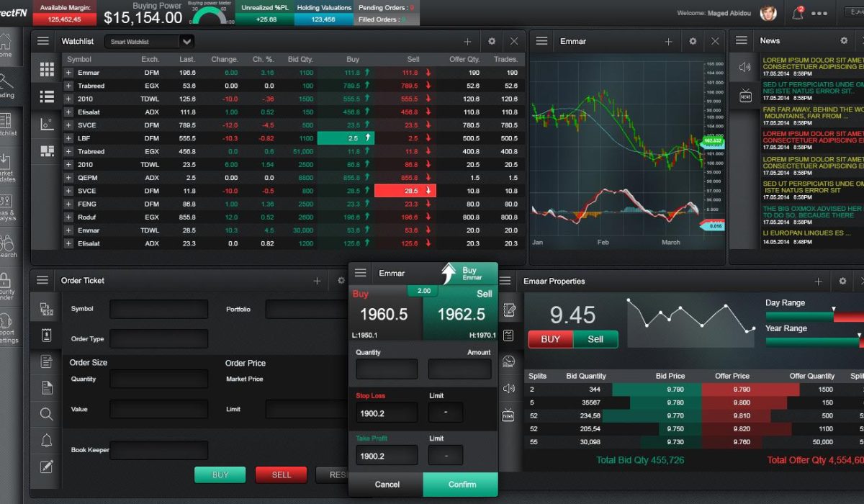
Task: Click the Symbol input field in Order Ticket
Action: pos(158,310)
